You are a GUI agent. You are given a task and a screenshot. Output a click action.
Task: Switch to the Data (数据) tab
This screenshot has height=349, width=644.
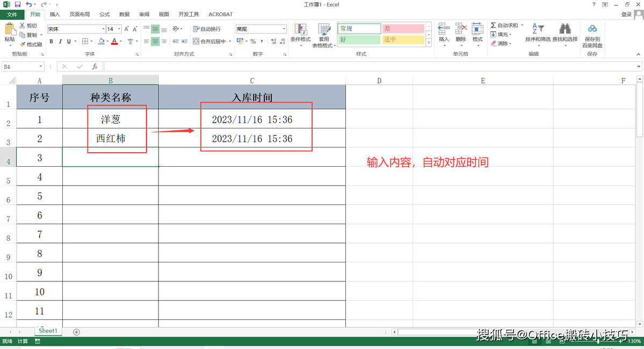[125, 15]
